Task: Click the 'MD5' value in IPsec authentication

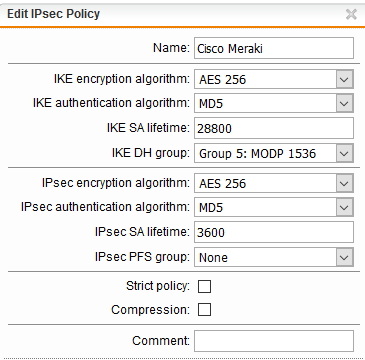Action: pyautogui.click(x=211, y=208)
